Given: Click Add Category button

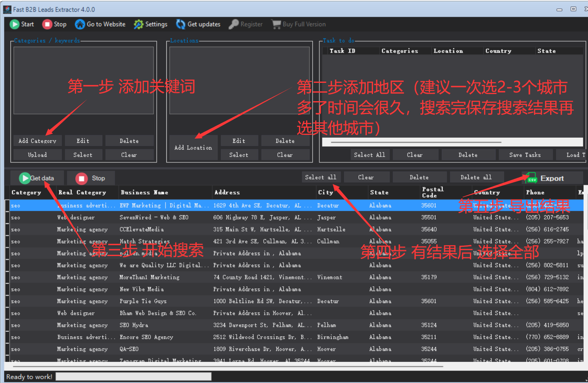Looking at the screenshot, I should [37, 141].
